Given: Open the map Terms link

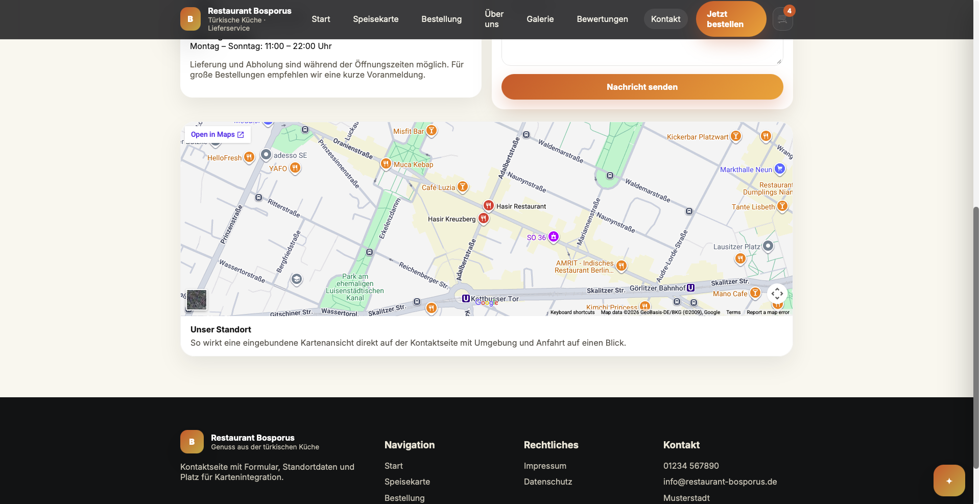Looking at the screenshot, I should pyautogui.click(x=733, y=313).
